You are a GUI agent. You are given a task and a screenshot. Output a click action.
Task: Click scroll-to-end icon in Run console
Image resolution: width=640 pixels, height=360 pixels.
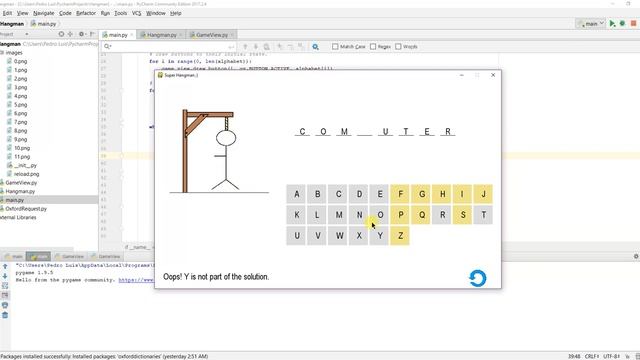coord(5,296)
